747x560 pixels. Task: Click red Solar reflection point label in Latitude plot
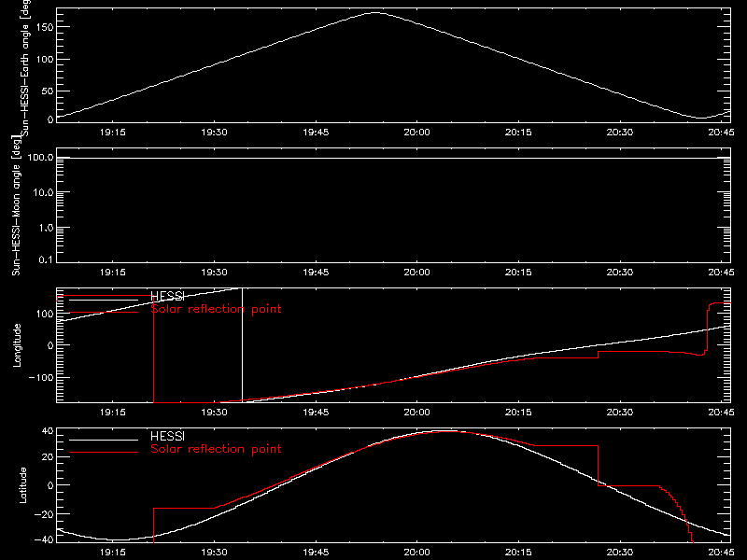(x=216, y=449)
